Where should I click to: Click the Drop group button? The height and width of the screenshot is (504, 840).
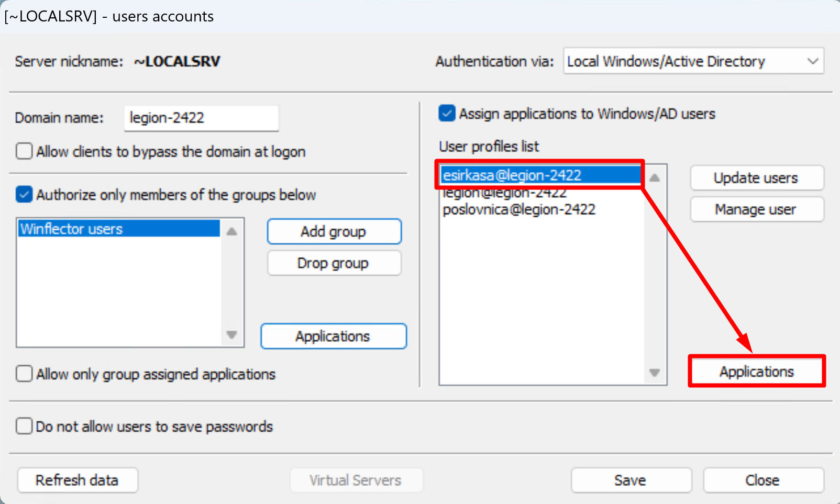[334, 263]
